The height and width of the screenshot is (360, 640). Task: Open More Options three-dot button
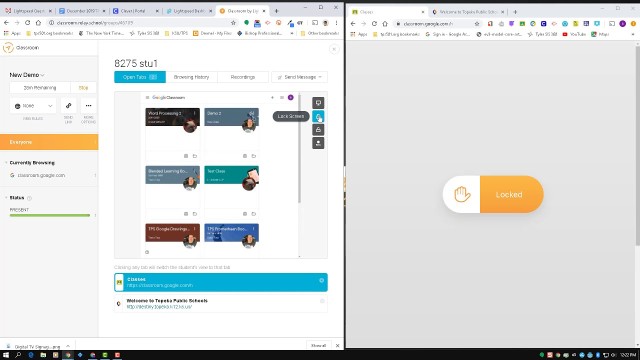(x=88, y=106)
